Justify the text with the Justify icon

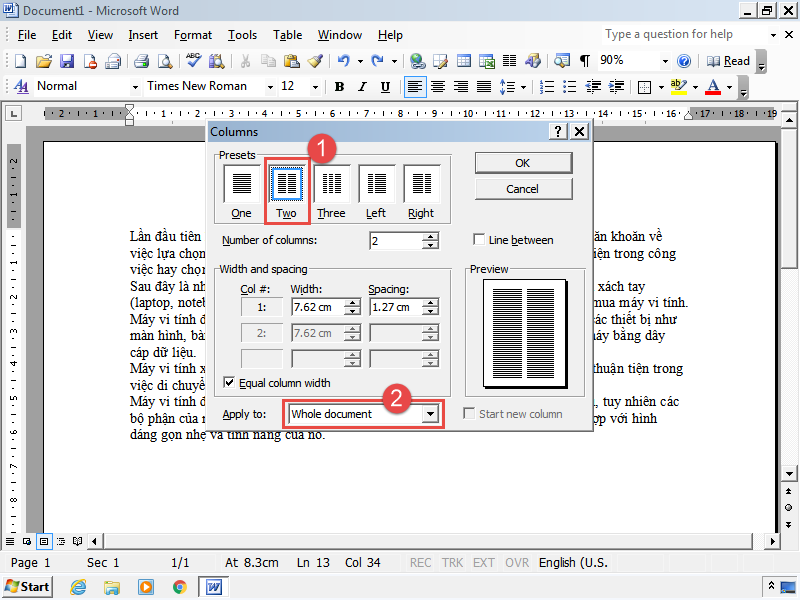[x=484, y=87]
